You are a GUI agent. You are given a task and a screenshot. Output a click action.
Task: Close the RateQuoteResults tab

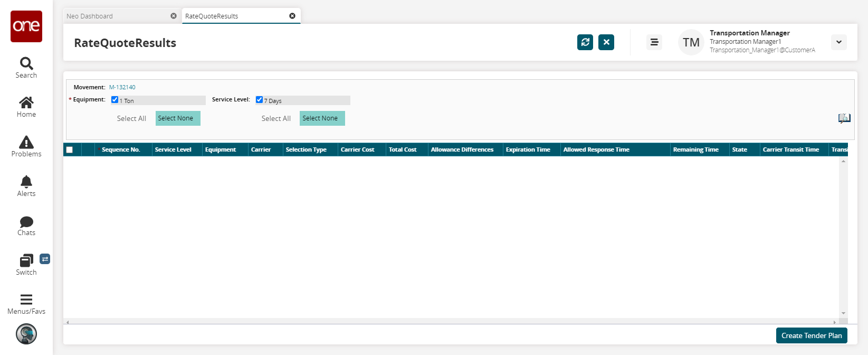click(x=292, y=16)
